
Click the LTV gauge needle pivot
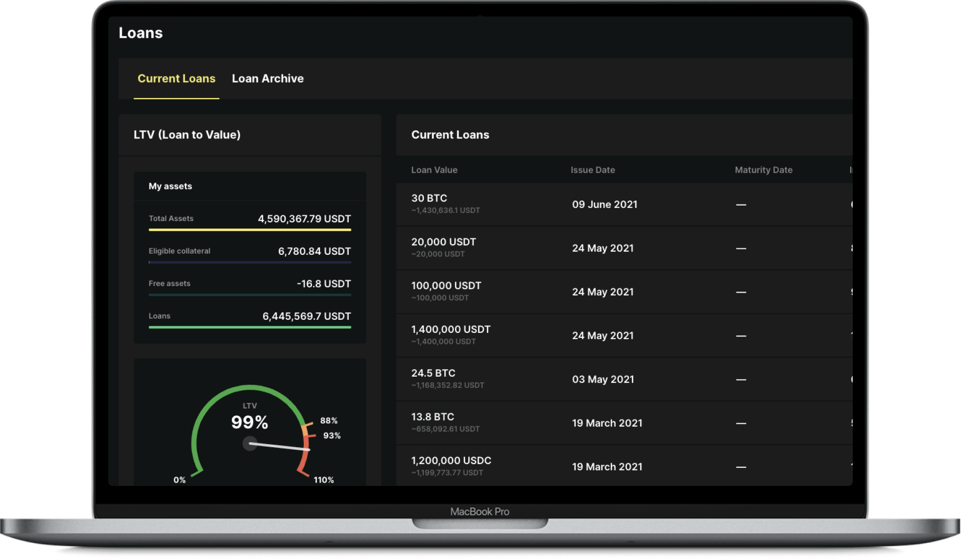click(x=250, y=444)
